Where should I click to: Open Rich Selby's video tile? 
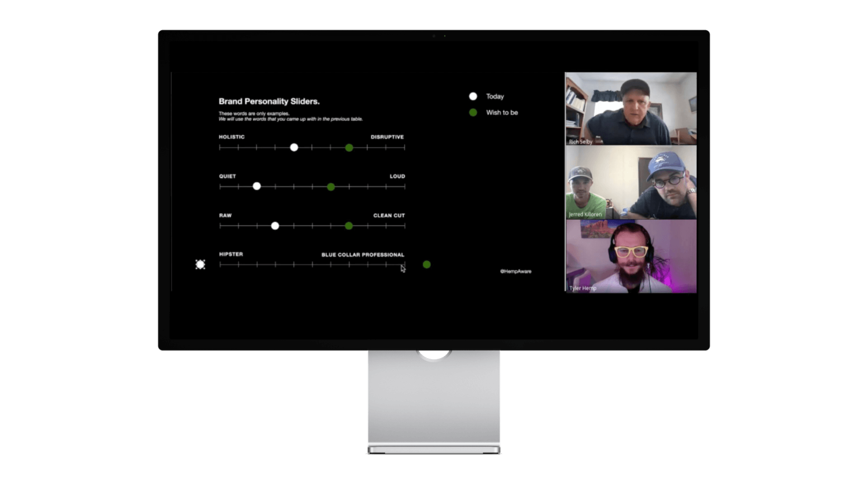click(631, 109)
